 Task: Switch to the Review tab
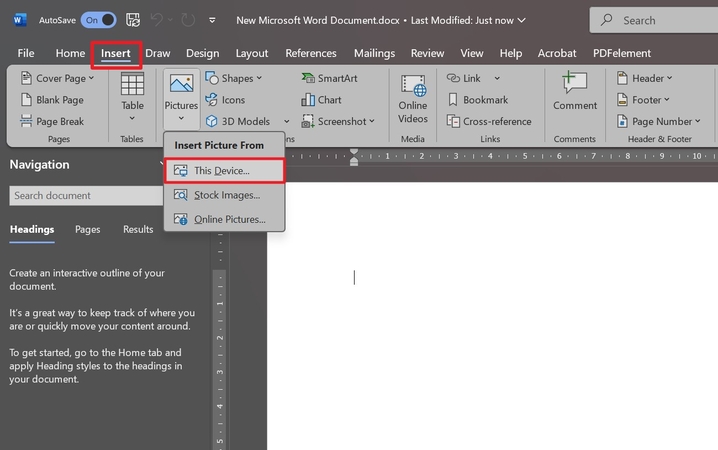click(427, 53)
